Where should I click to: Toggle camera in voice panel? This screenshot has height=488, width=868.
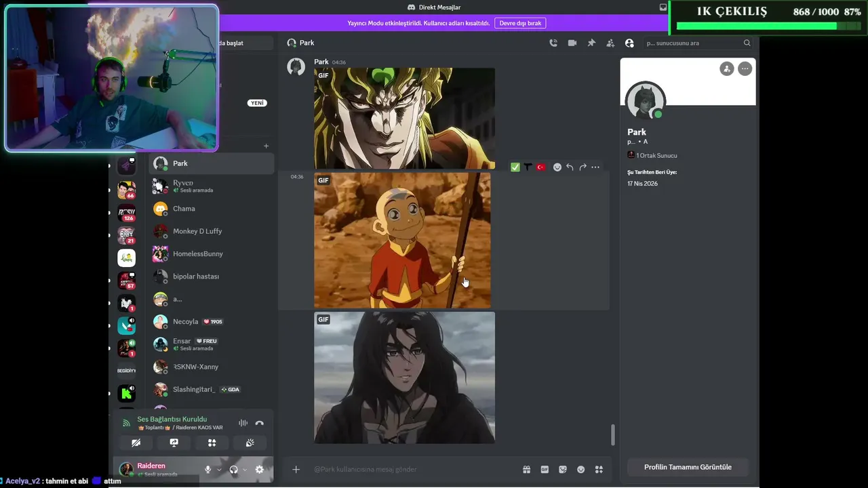coord(136,443)
